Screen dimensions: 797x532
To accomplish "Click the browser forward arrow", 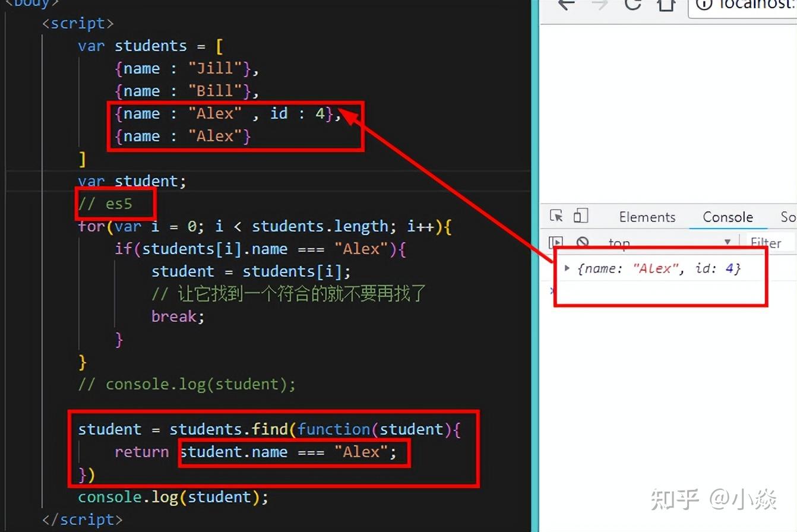I will point(600,5).
